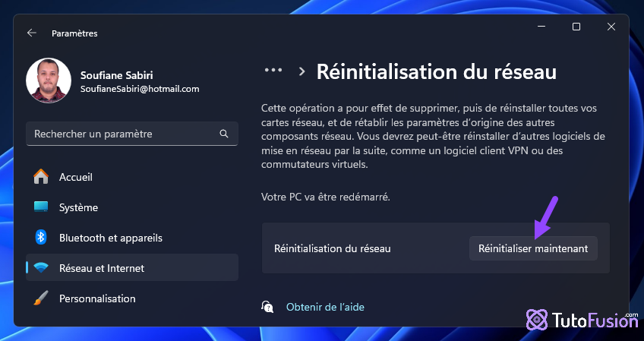
Task: Open the Accueil home icon
Action: [x=41, y=177]
